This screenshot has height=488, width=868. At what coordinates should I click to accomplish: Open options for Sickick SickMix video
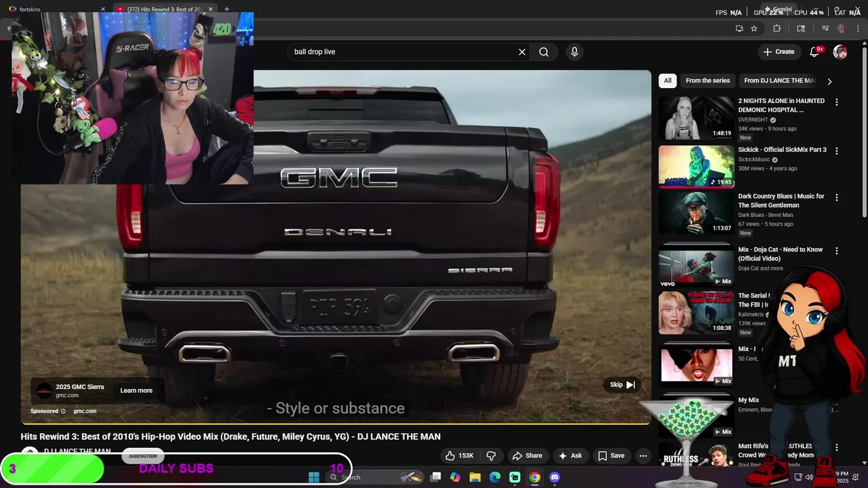pos(836,150)
